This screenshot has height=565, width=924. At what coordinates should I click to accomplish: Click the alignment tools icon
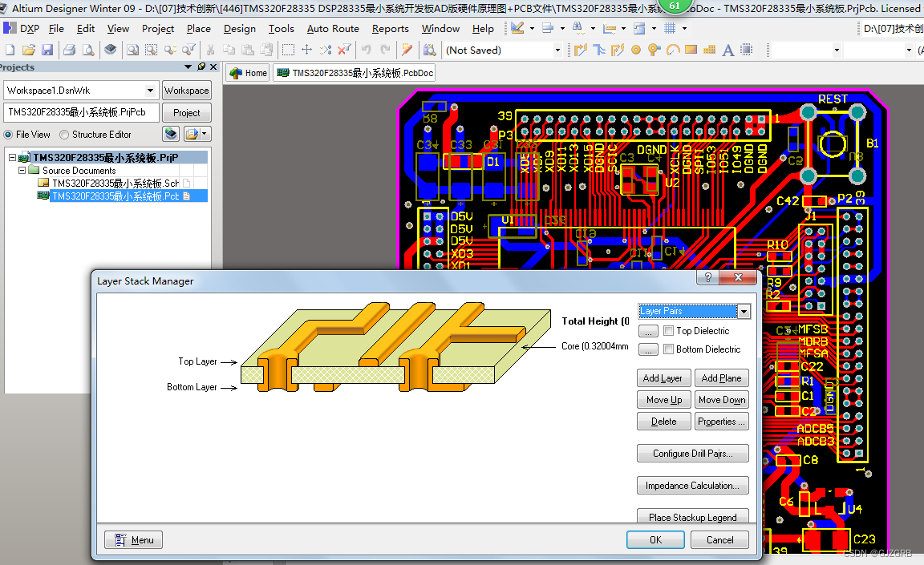point(548,28)
